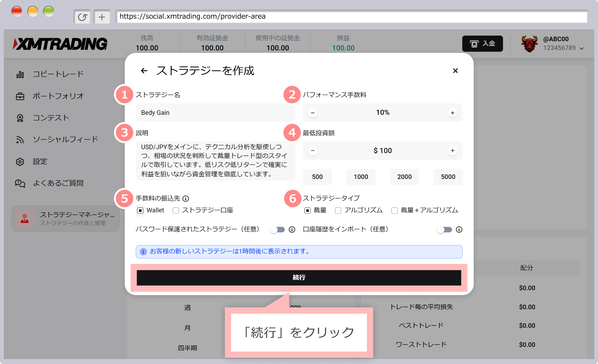
Task: Enable 口座履歴をインポート toggle
Action: click(444, 230)
